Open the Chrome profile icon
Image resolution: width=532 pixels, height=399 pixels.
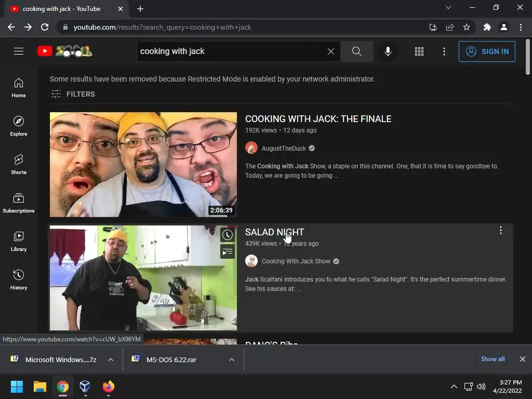pos(504,27)
